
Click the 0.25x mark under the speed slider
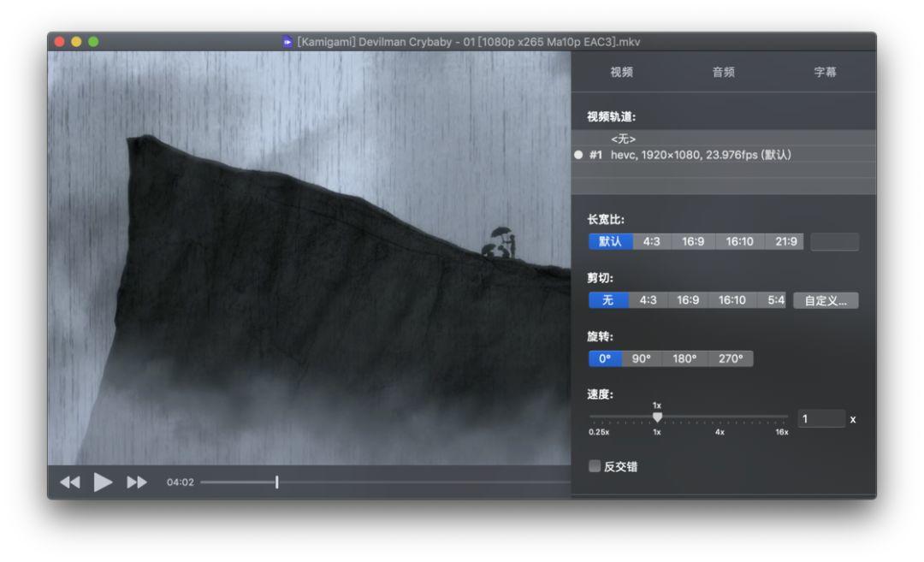click(599, 432)
